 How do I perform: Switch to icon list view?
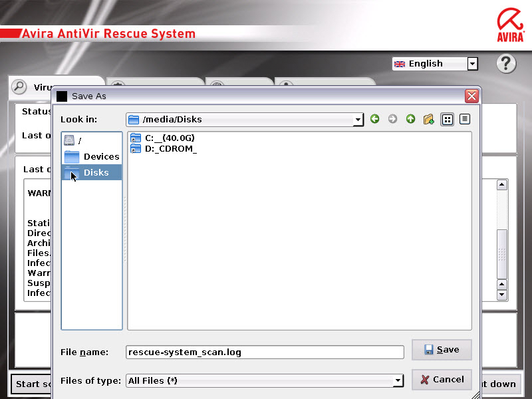(x=447, y=119)
